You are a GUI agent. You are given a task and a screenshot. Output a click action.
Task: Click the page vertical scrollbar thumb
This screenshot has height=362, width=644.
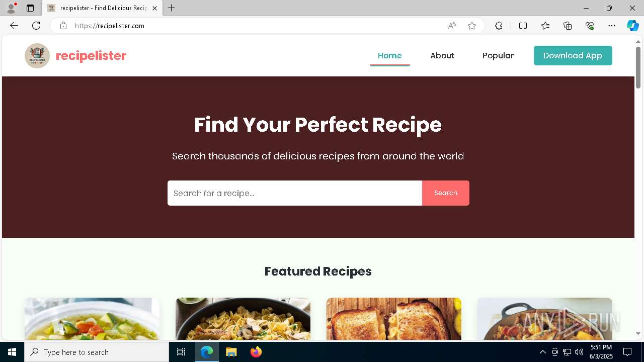(x=638, y=67)
